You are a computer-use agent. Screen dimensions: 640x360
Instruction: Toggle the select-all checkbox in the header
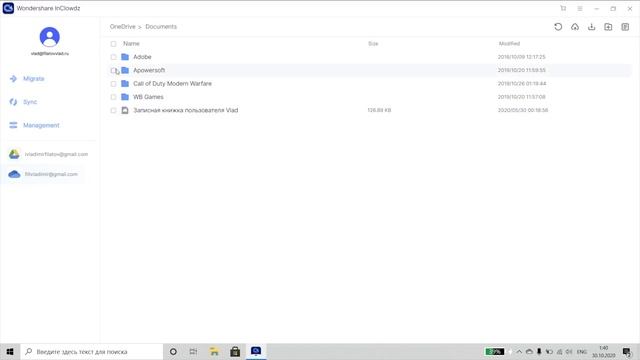113,44
